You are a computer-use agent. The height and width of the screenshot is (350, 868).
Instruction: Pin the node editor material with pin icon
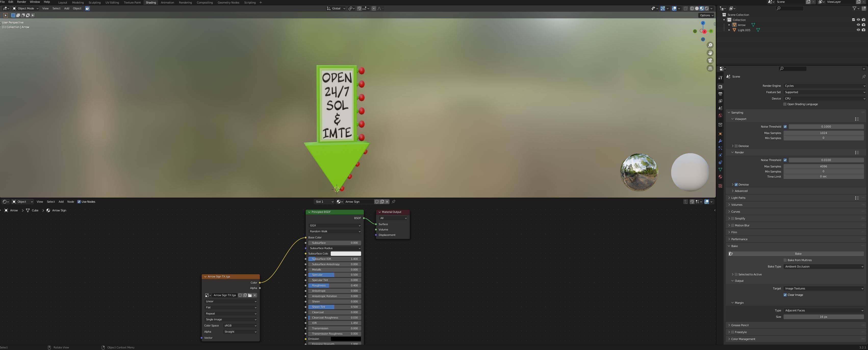[393, 202]
